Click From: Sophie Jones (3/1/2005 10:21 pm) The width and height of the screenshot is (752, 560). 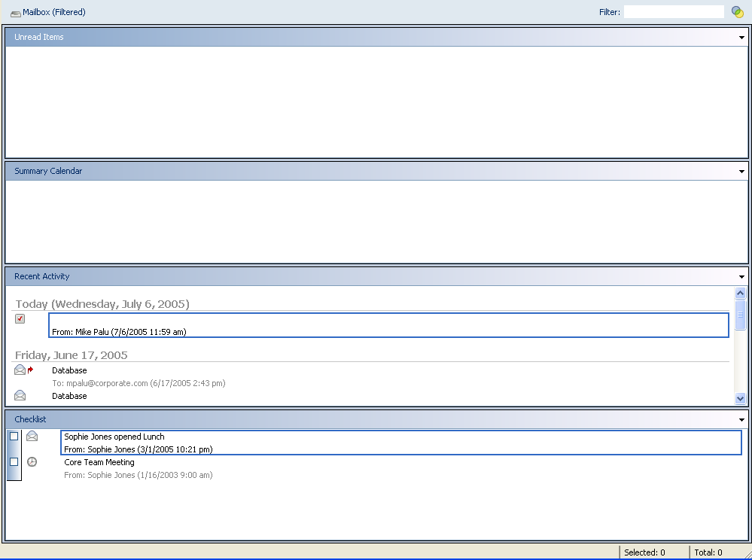(x=138, y=449)
